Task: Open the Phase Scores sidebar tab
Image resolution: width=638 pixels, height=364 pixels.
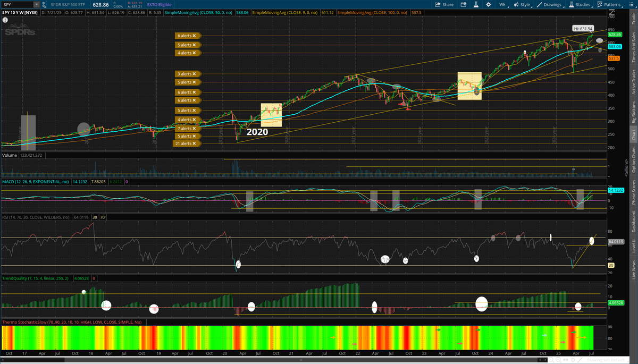Action: pos(633,191)
